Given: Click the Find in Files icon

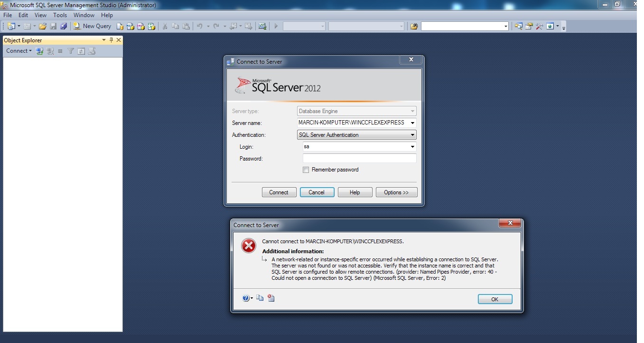Looking at the screenshot, I should [x=414, y=26].
